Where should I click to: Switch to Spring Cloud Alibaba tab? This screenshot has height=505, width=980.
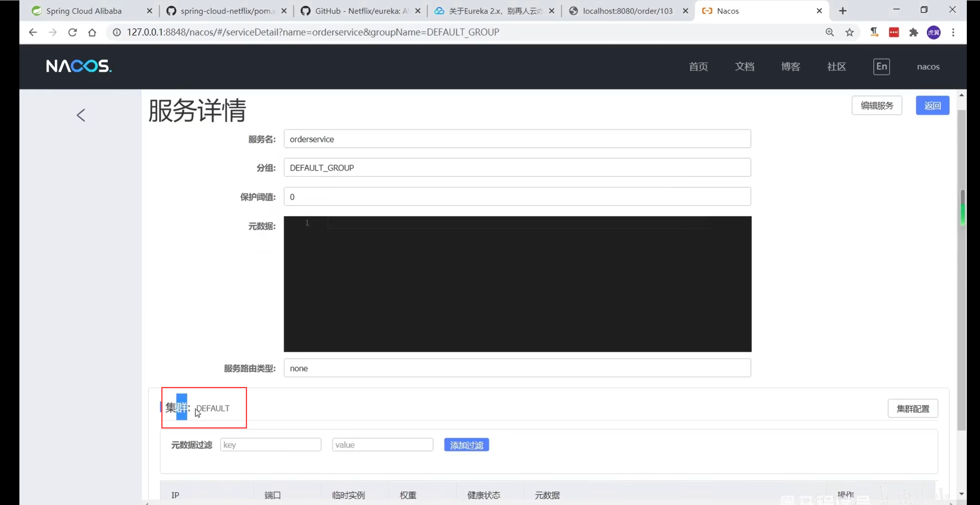click(84, 11)
